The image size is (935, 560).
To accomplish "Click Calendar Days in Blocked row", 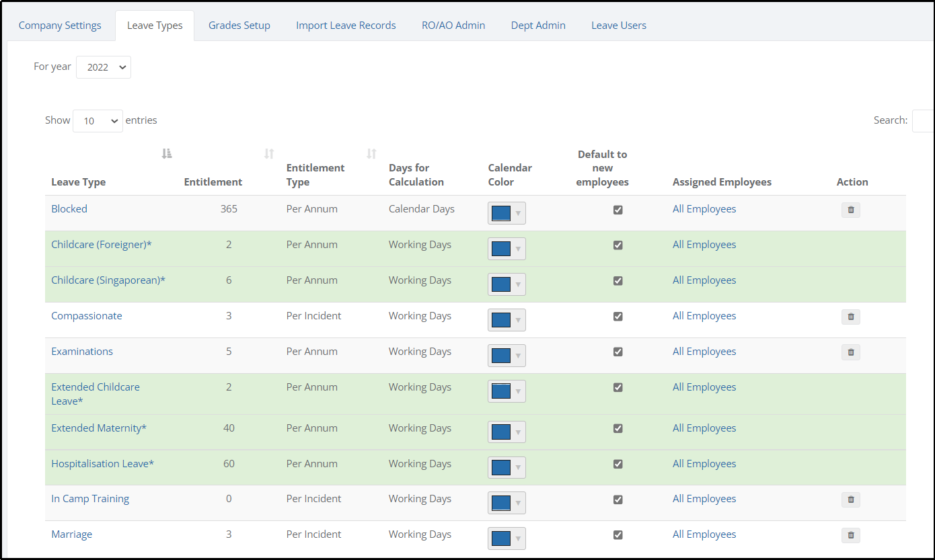I will (x=422, y=209).
